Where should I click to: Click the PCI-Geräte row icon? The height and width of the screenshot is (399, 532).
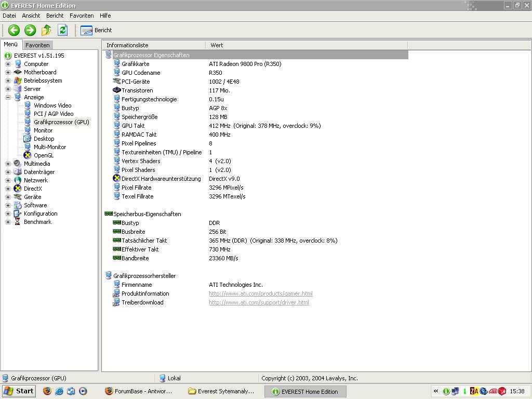coord(117,82)
